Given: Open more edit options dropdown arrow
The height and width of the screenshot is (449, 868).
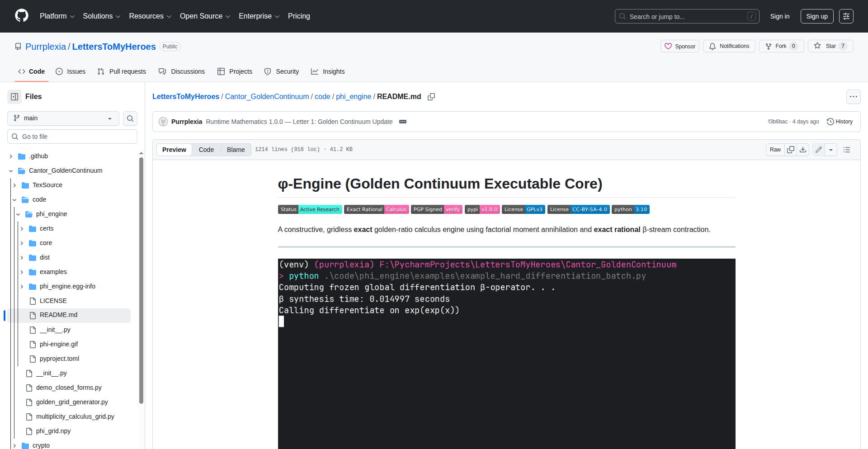Looking at the screenshot, I should (831, 150).
